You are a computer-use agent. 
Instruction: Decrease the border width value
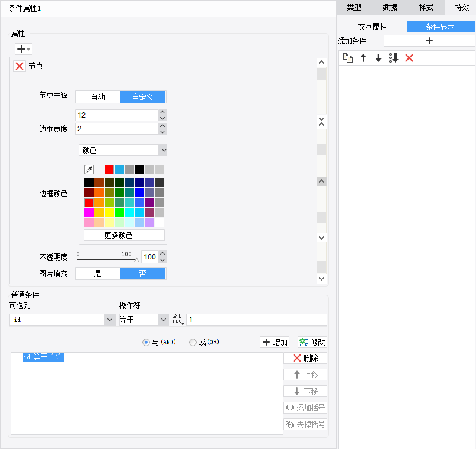[x=162, y=132]
